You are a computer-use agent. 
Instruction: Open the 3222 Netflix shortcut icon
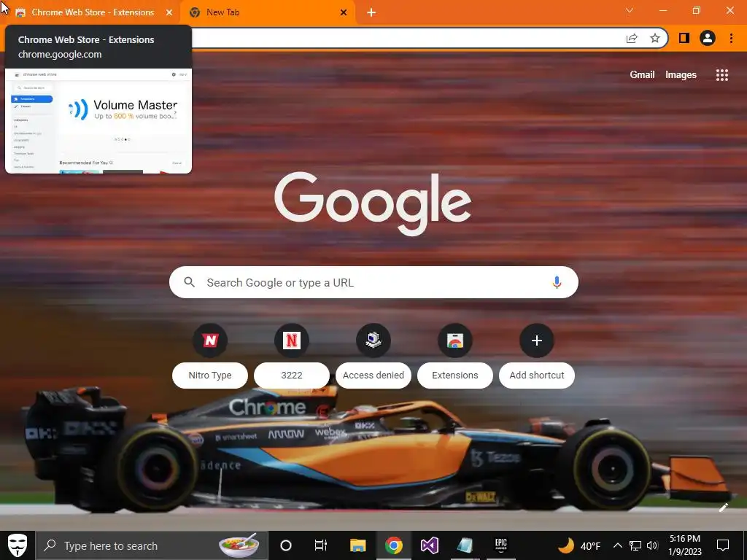click(x=292, y=341)
